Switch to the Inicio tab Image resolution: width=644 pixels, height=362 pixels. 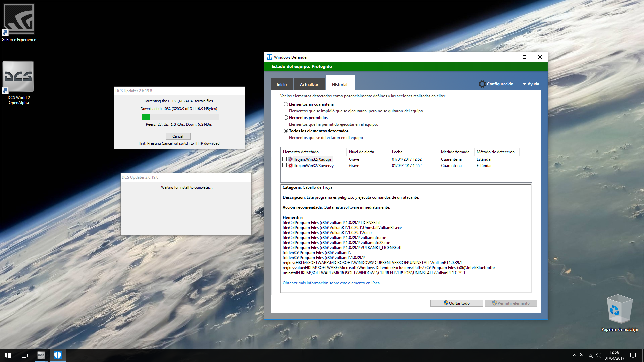(282, 84)
